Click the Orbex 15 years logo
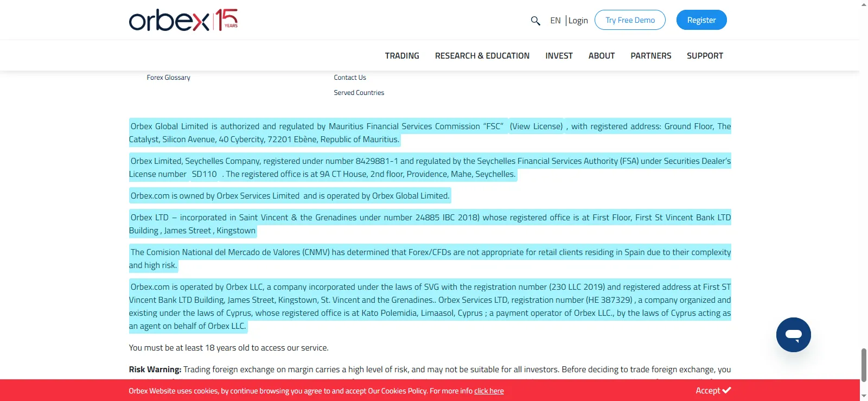Viewport: 868px width, 401px height. coord(183,20)
